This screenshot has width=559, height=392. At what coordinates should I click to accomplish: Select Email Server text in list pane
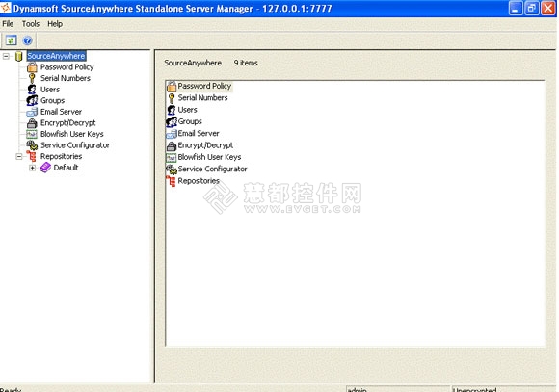tap(199, 133)
